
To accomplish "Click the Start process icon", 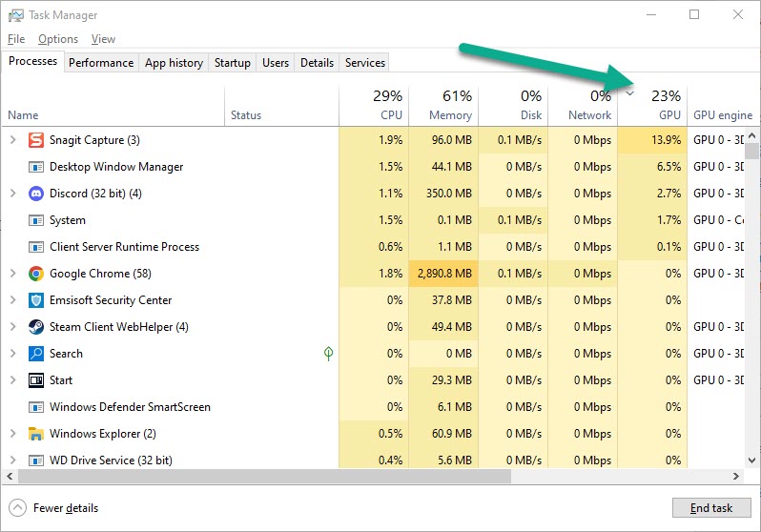I will pyautogui.click(x=36, y=380).
